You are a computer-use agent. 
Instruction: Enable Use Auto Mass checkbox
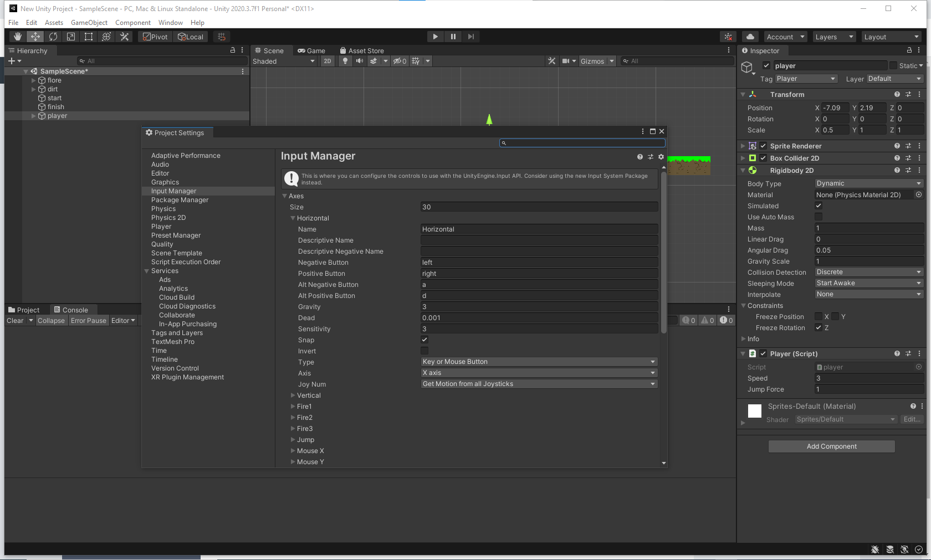click(819, 217)
